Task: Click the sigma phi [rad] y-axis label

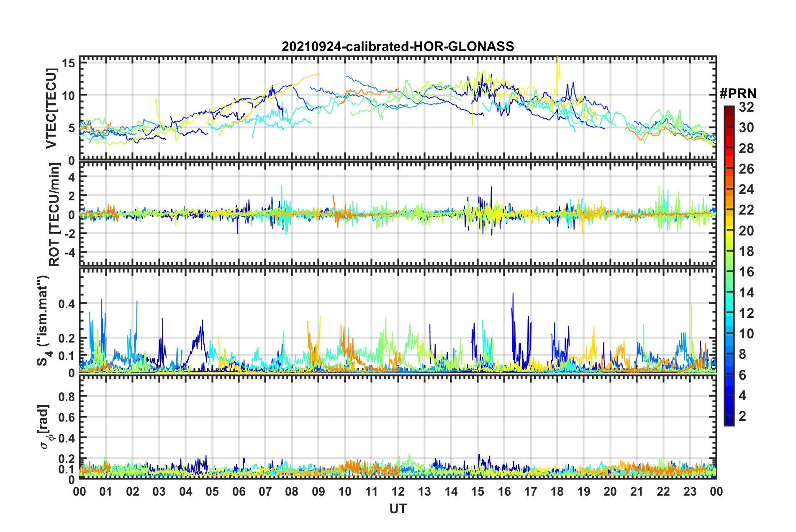Action: click(45, 427)
